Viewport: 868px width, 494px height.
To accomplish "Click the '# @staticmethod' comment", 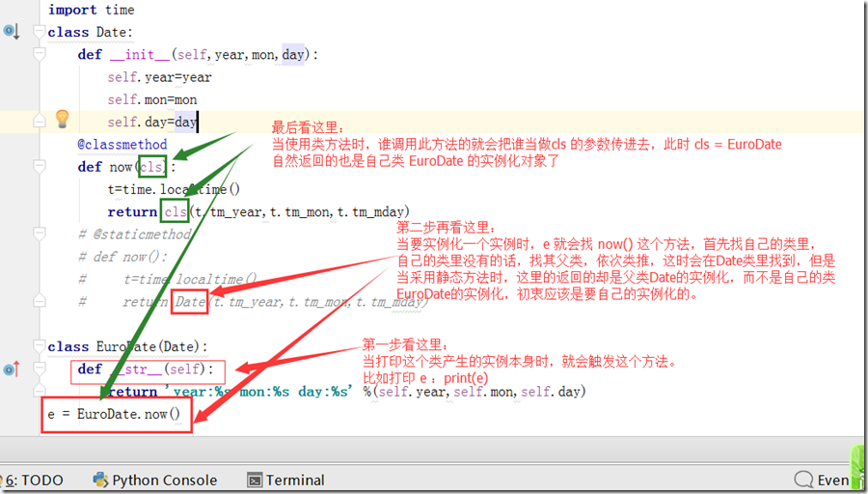I will click(134, 234).
